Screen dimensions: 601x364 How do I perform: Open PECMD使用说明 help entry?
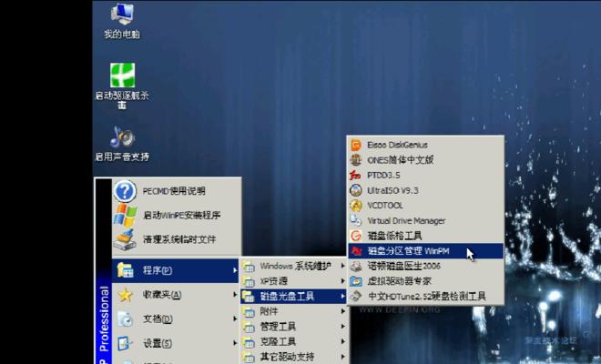pyautogui.click(x=177, y=191)
